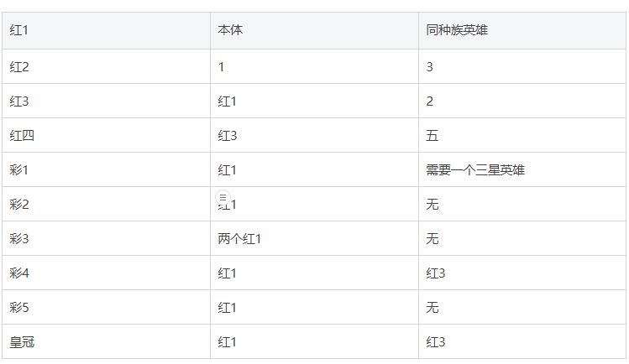The height and width of the screenshot is (364, 629).
Task: Click the 彩4 row label cell
Action: pyautogui.click(x=19, y=273)
